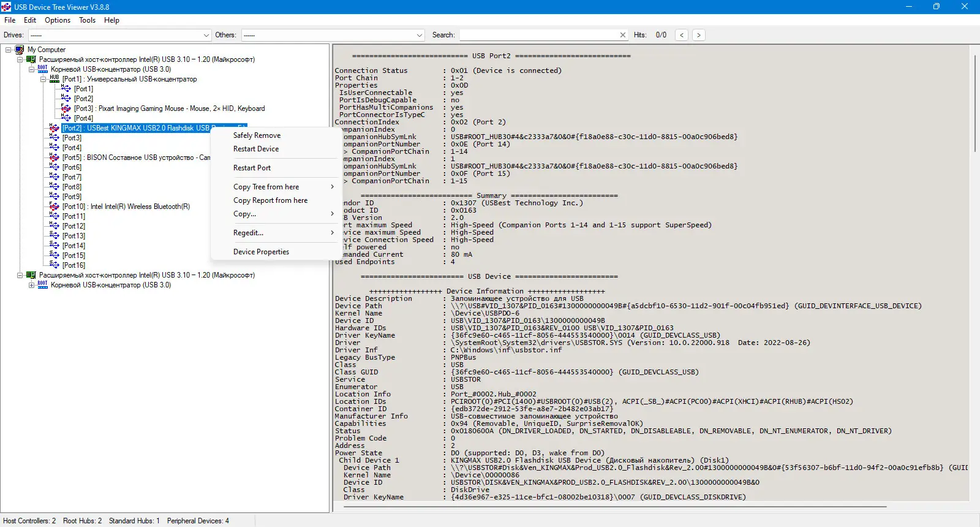Screen dimensions: 980x527
Task: Open the Copy Tree from here submenu
Action: point(276,187)
